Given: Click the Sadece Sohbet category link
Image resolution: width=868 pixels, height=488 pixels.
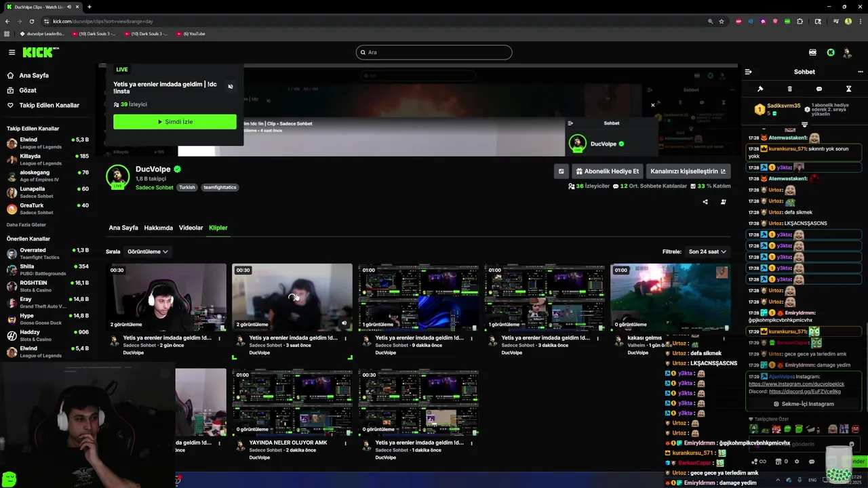Looking at the screenshot, I should coord(154,187).
